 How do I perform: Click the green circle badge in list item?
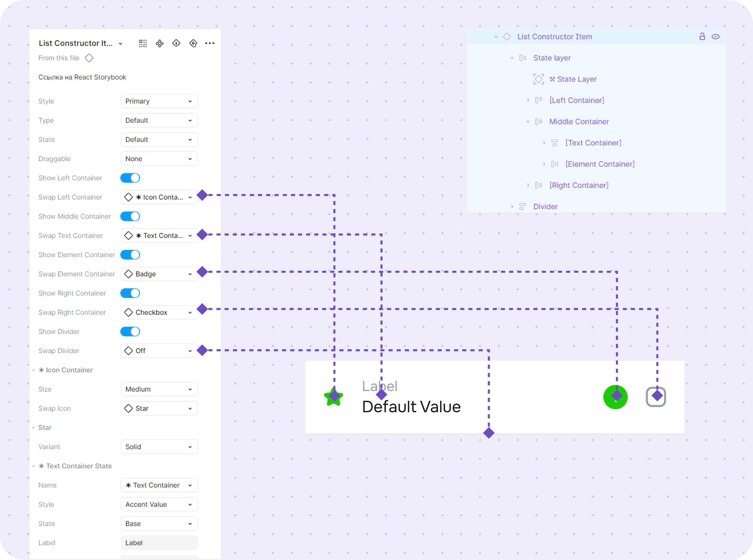615,397
